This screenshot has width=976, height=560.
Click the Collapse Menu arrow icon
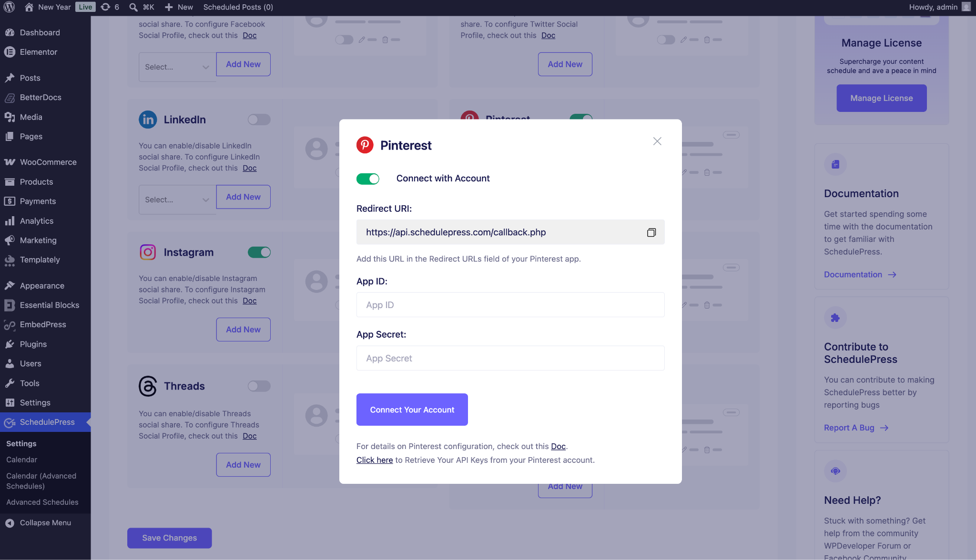(x=10, y=523)
